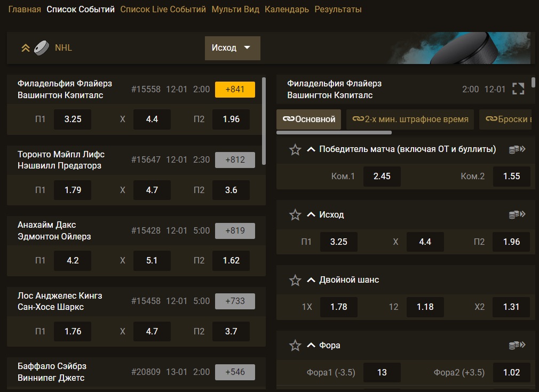Collapse the Фора section chevron
The image size is (539, 392).
tap(311, 345)
